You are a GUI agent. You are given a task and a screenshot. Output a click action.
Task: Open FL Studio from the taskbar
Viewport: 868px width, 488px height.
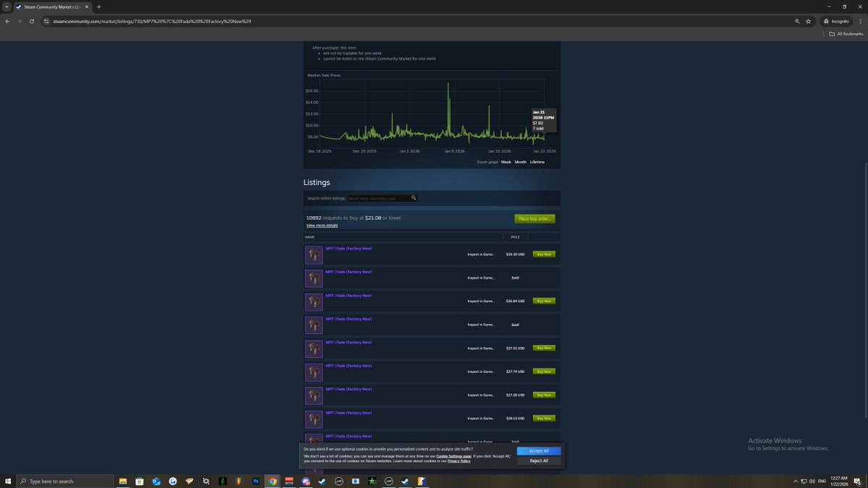coord(239,481)
